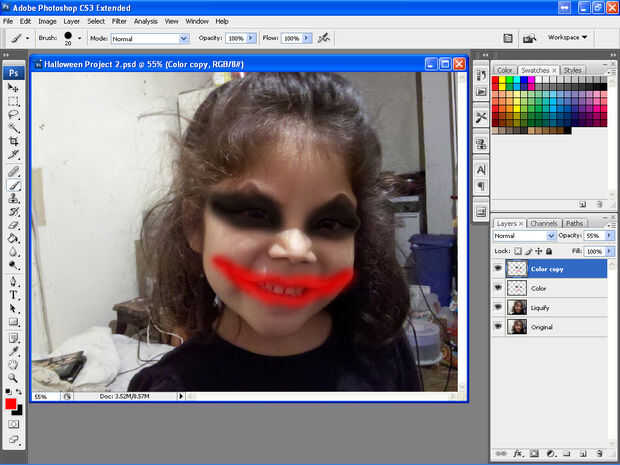Add a layer style with fx button
This screenshot has height=465, width=620.
point(517,453)
